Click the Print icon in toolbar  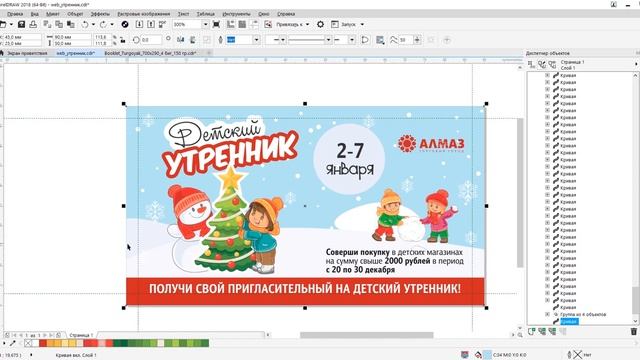33,24
